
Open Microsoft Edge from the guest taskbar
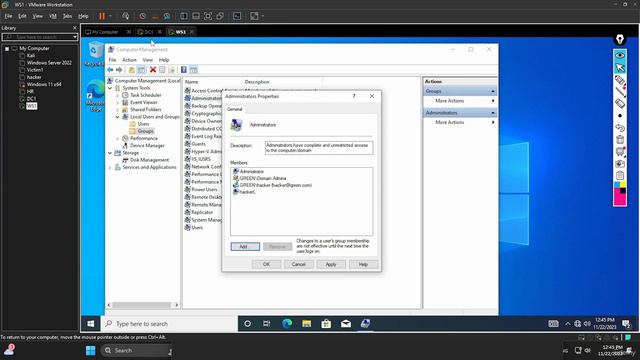click(x=287, y=324)
